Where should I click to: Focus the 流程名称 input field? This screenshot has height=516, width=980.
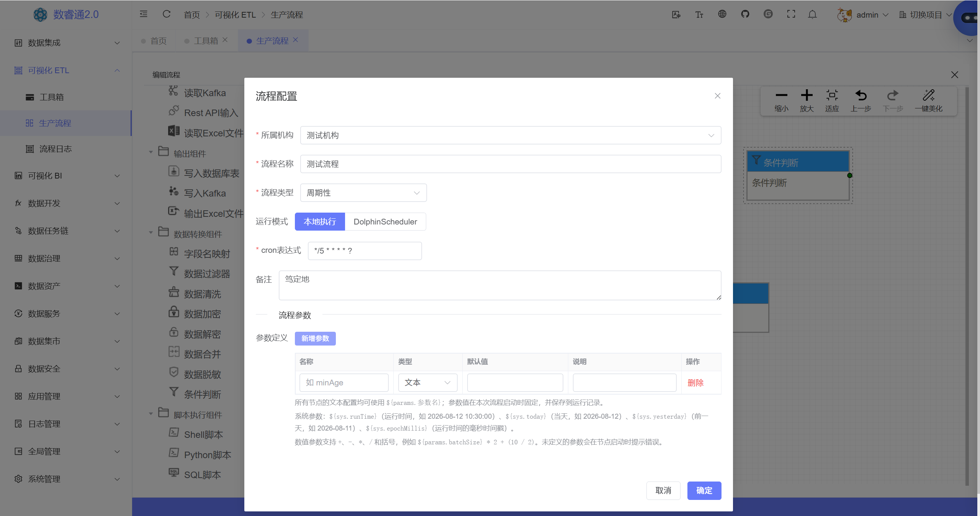(x=510, y=164)
